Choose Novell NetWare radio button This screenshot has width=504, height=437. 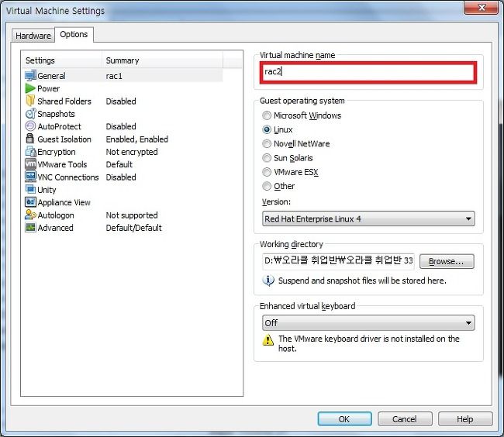267,143
